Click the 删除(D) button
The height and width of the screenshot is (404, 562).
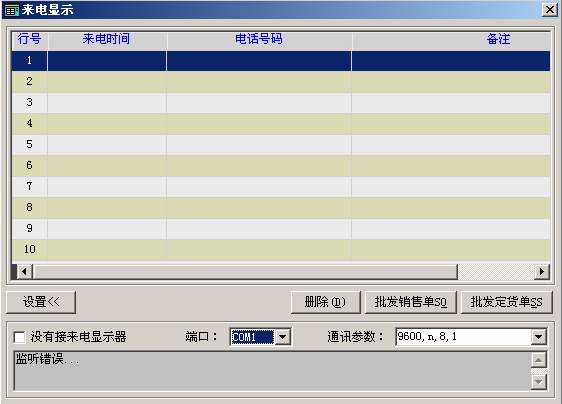pyautogui.click(x=325, y=302)
